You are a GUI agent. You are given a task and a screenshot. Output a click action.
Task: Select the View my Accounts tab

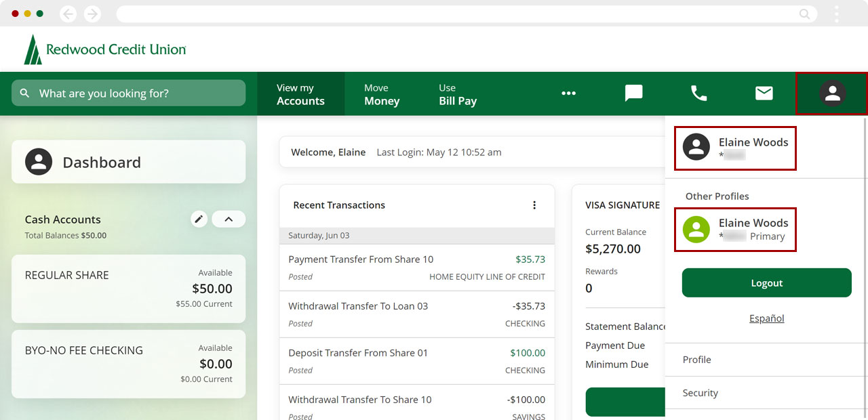[300, 94]
